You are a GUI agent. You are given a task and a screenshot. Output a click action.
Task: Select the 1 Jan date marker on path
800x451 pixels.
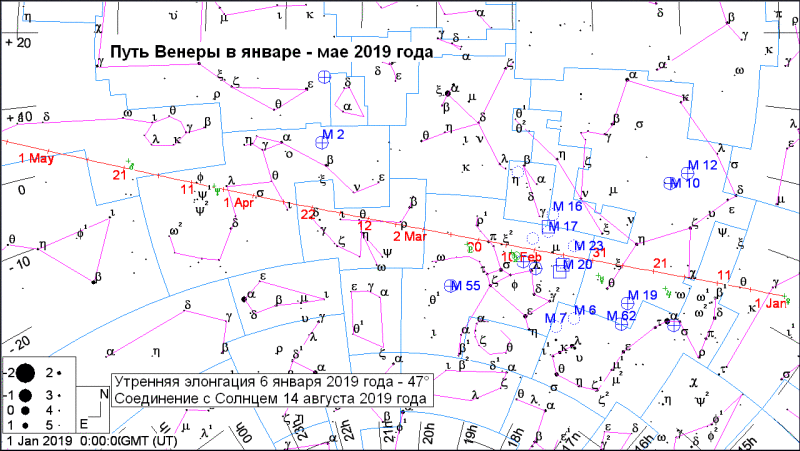pyautogui.click(x=770, y=304)
